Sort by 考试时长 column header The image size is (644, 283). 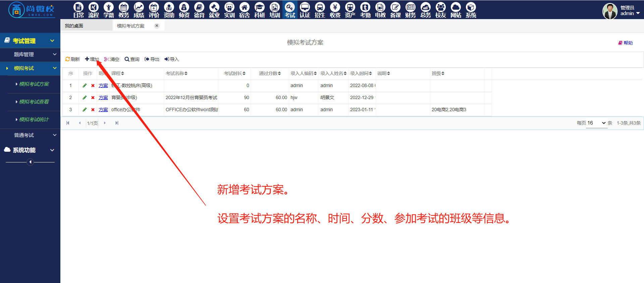coord(235,73)
